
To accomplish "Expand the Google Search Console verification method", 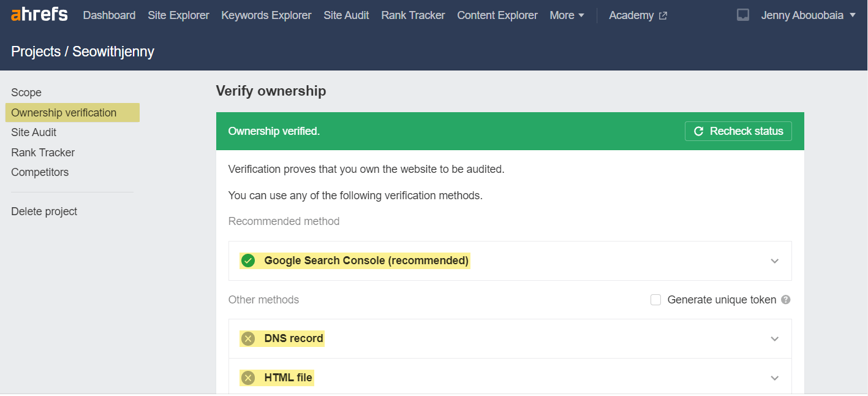I will tap(774, 261).
